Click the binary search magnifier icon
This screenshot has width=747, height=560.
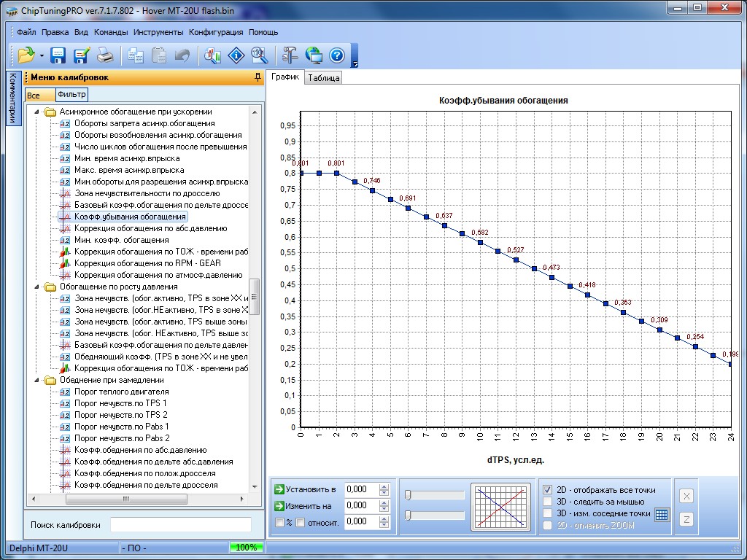point(258,55)
